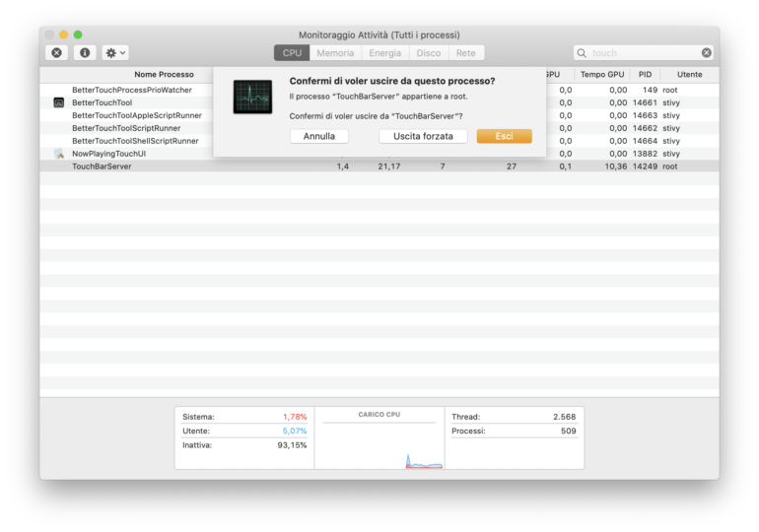Clear the search field with the X icon
The height and width of the screenshot is (532, 759).
click(x=706, y=53)
